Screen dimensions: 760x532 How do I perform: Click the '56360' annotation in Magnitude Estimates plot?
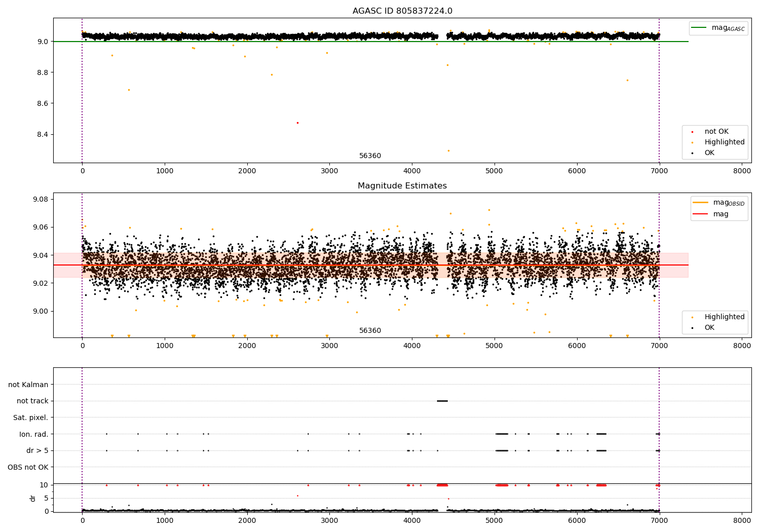point(370,331)
